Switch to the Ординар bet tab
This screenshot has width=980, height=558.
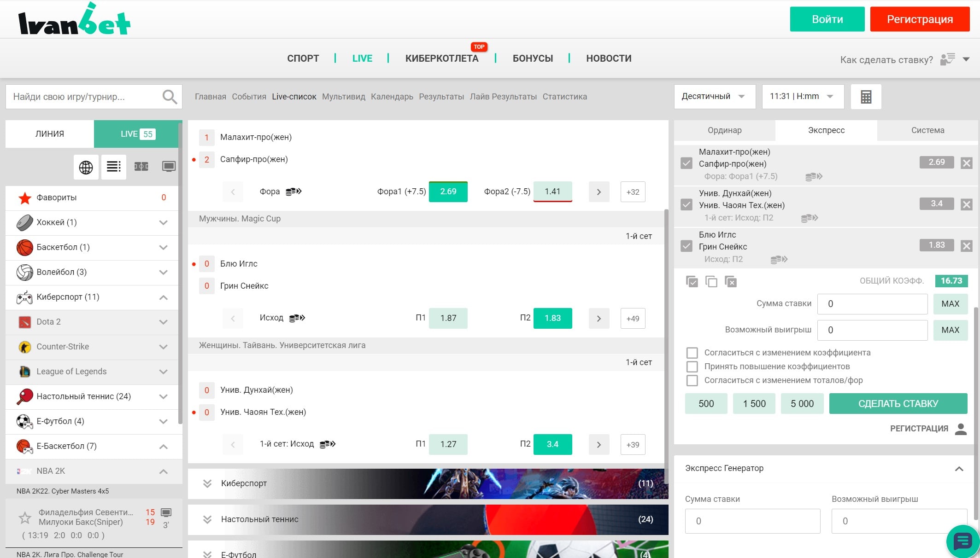724,130
